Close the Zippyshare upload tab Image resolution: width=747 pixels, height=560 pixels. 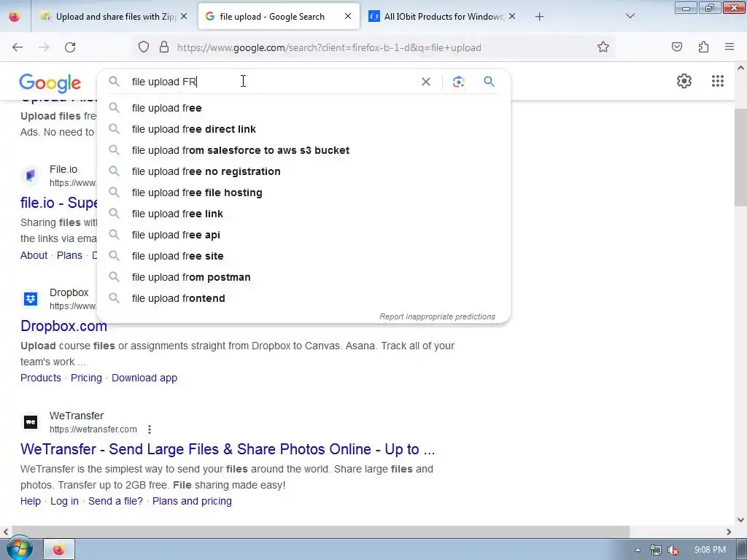point(184,16)
